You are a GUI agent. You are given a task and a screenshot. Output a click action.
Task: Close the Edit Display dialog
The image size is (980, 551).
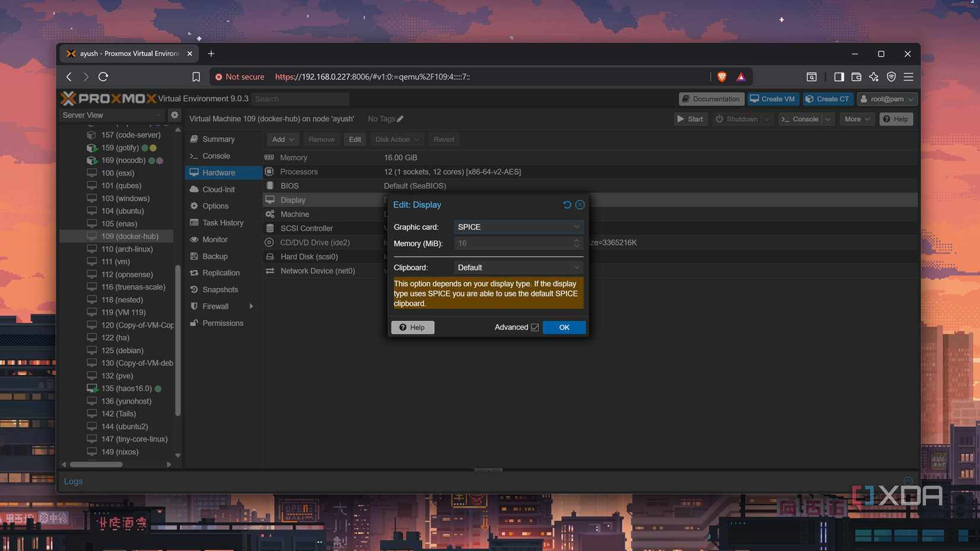pyautogui.click(x=580, y=205)
